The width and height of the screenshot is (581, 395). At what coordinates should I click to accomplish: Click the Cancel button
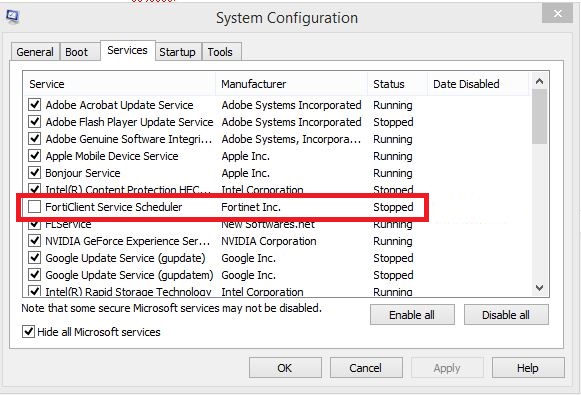point(366,368)
